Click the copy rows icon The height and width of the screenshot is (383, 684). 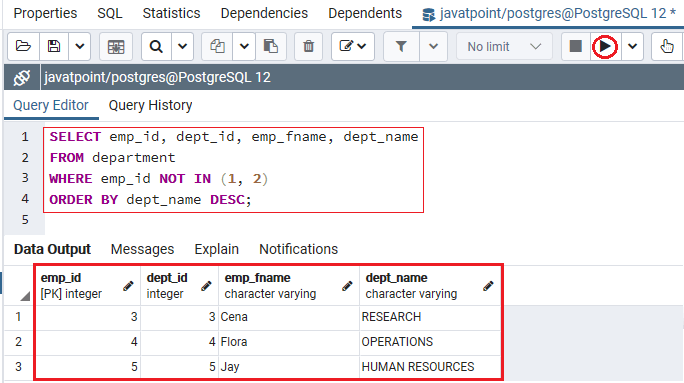(x=217, y=46)
